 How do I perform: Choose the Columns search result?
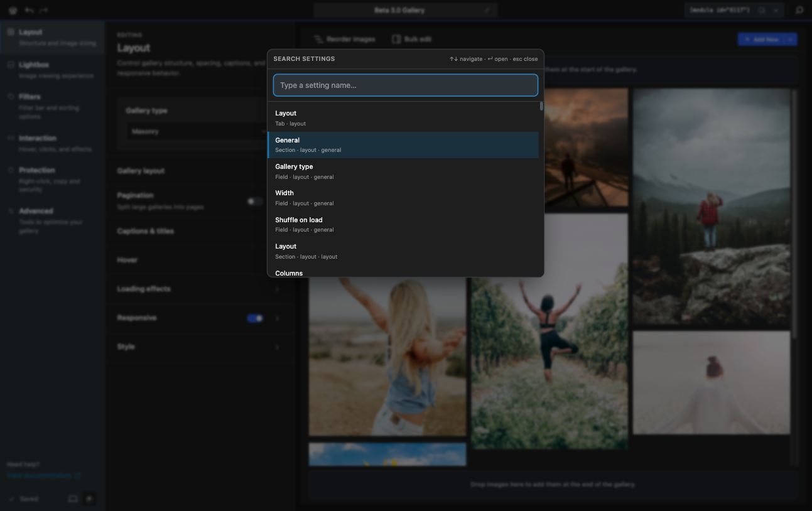pos(403,271)
